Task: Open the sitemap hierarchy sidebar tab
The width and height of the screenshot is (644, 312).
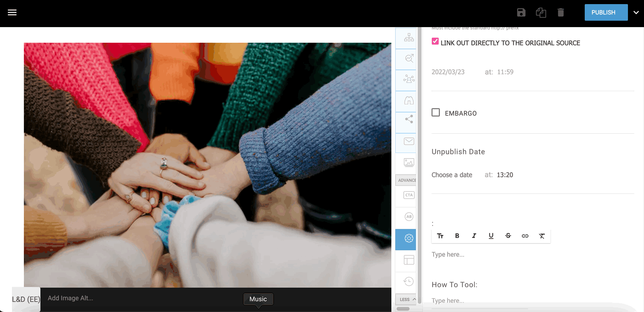Action: tap(408, 38)
